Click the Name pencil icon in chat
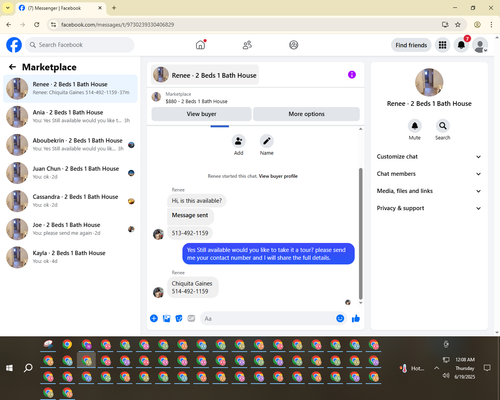 [267, 141]
